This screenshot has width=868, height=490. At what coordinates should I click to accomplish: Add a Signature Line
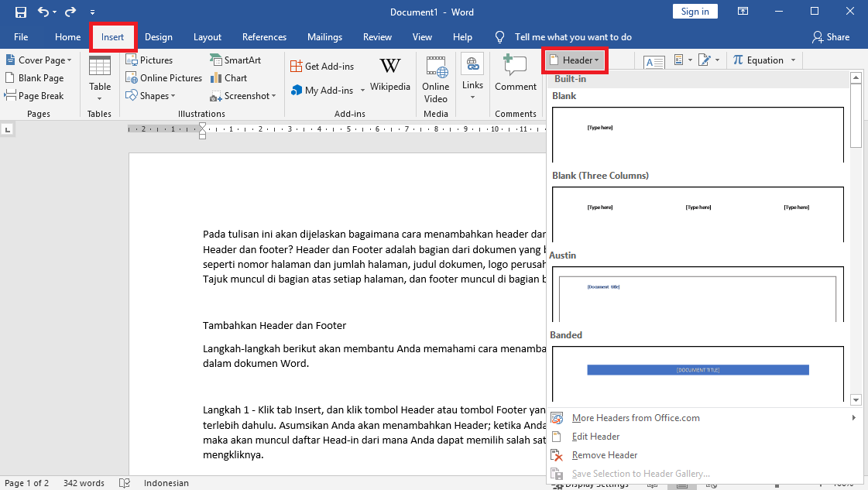[708, 60]
